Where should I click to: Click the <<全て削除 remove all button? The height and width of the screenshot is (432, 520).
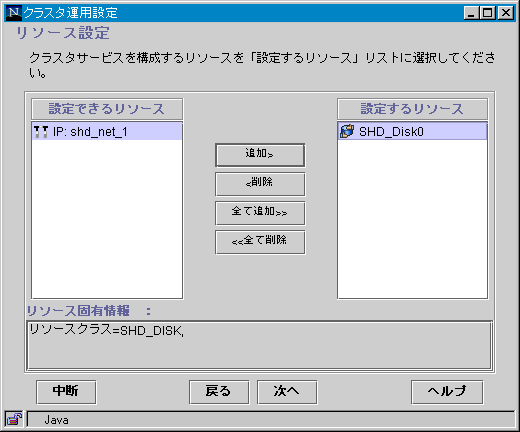coord(260,242)
